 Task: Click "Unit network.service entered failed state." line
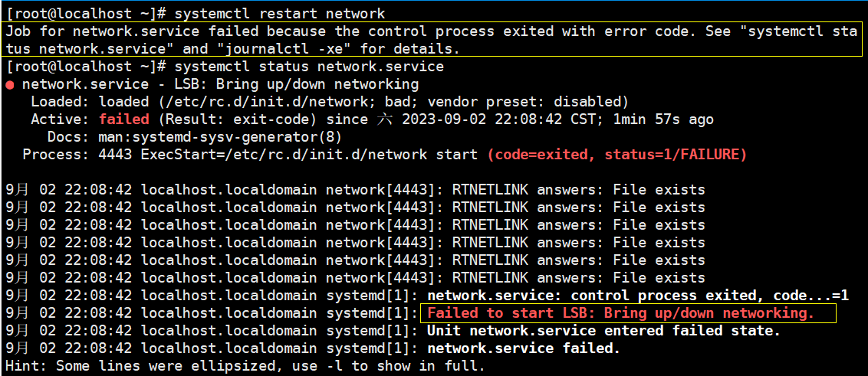[x=603, y=331]
